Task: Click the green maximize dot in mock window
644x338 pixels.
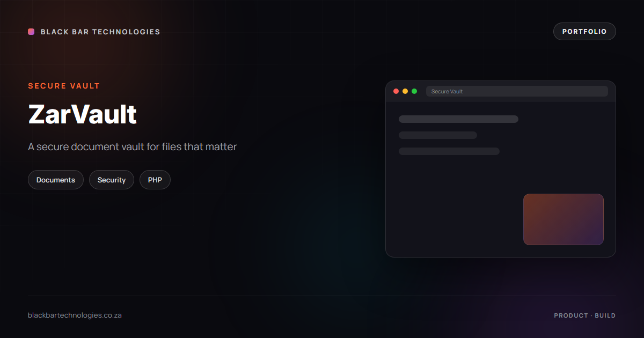Action: click(414, 91)
